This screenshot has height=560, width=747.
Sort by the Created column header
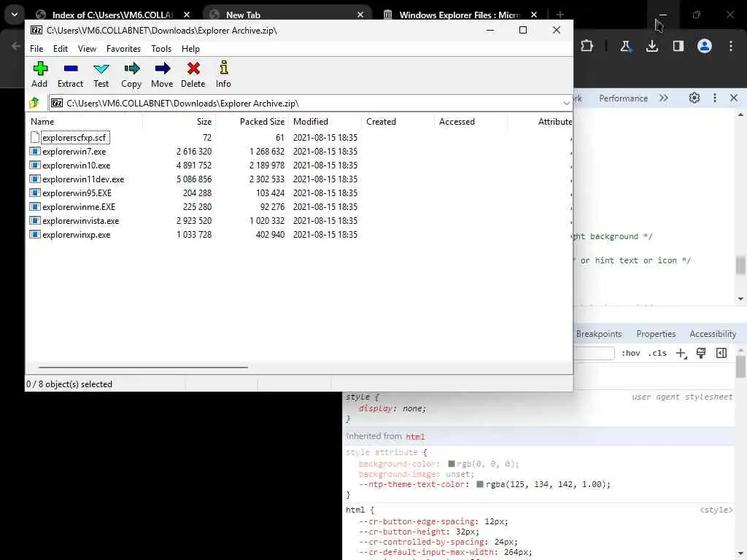[398, 122]
